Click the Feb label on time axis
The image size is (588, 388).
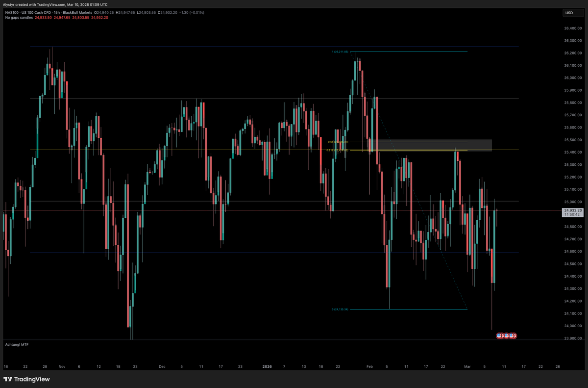point(369,366)
